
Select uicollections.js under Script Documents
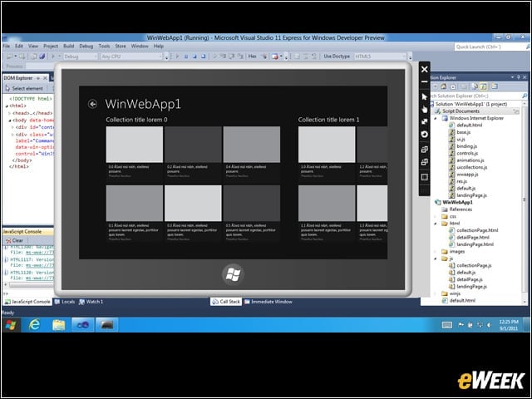(471, 167)
